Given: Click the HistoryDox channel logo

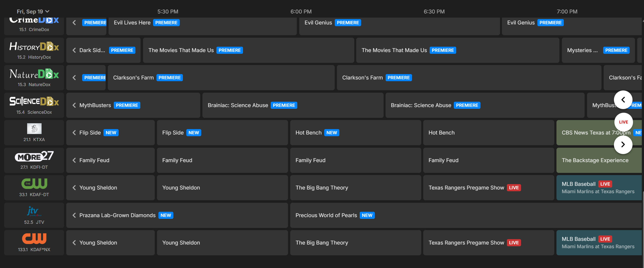Looking at the screenshot, I should point(34,46).
